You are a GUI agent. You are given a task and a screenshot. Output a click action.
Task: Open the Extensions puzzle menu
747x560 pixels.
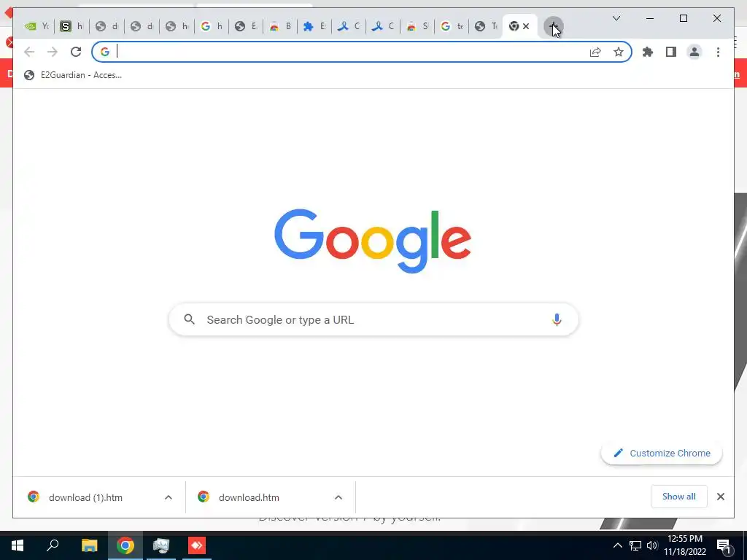tap(648, 52)
